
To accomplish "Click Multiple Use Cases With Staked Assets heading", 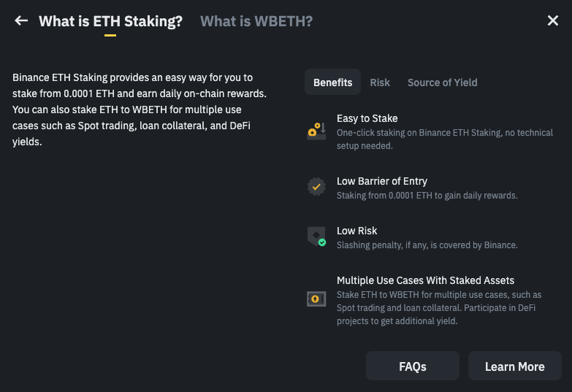I will coord(425,280).
